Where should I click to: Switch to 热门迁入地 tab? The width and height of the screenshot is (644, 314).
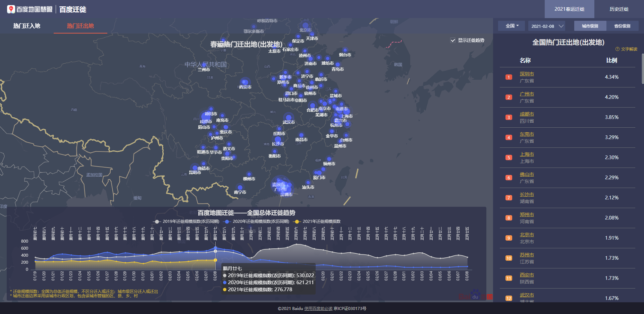(x=27, y=26)
